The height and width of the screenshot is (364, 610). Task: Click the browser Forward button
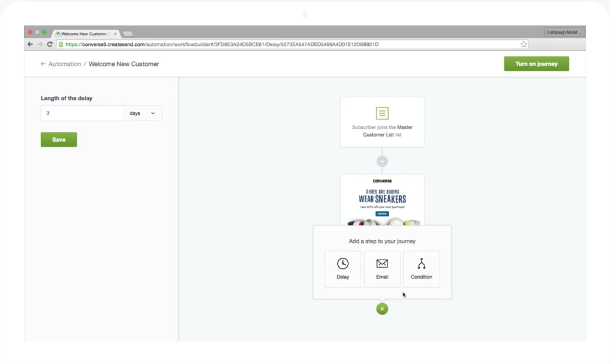point(40,44)
